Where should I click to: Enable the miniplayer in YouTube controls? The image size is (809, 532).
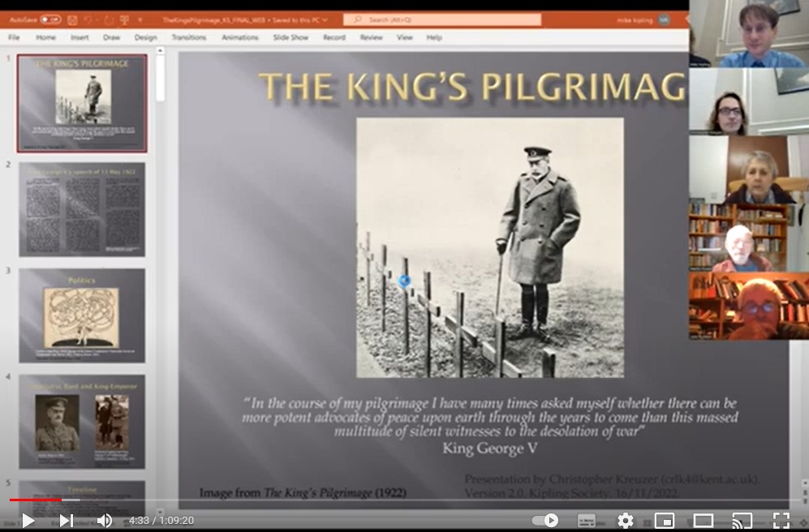pyautogui.click(x=665, y=521)
